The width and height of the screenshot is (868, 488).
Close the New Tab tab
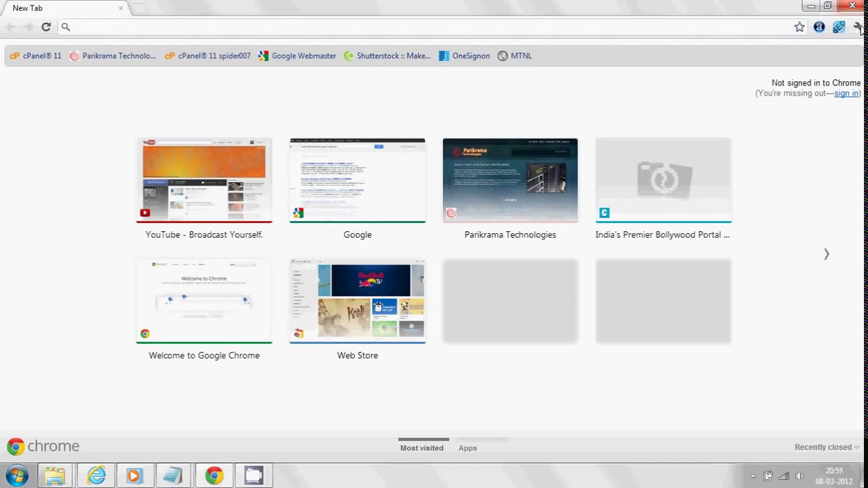tap(121, 8)
